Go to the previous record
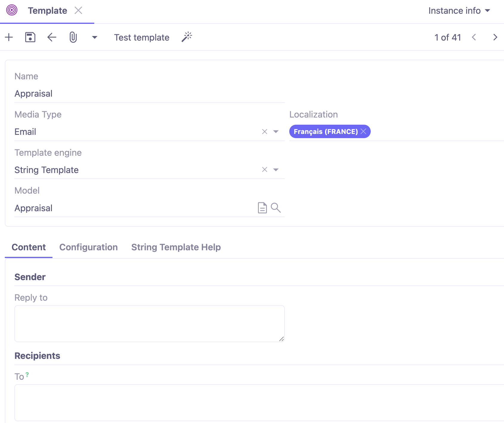This screenshot has height=423, width=504. point(474,37)
